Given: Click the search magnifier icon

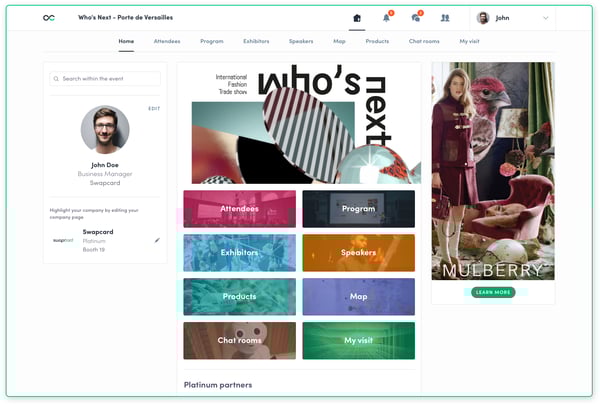Looking at the screenshot, I should [56, 79].
